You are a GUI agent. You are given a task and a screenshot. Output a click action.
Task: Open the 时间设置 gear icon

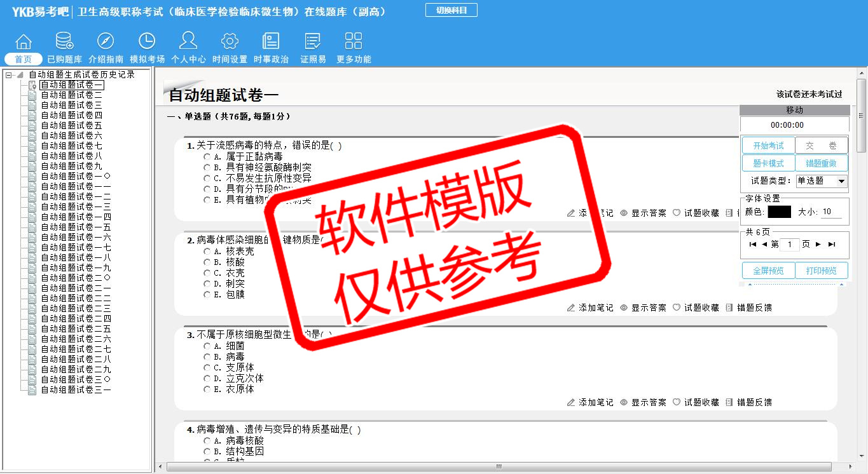pyautogui.click(x=230, y=42)
